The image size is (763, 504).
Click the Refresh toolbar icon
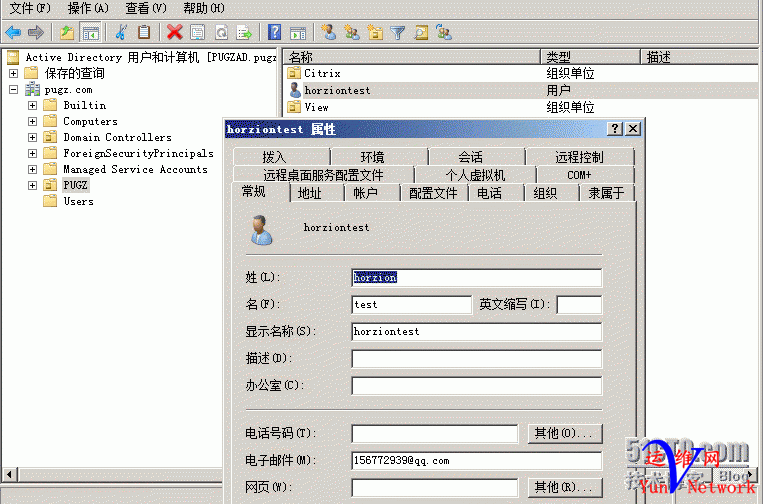tap(221, 33)
